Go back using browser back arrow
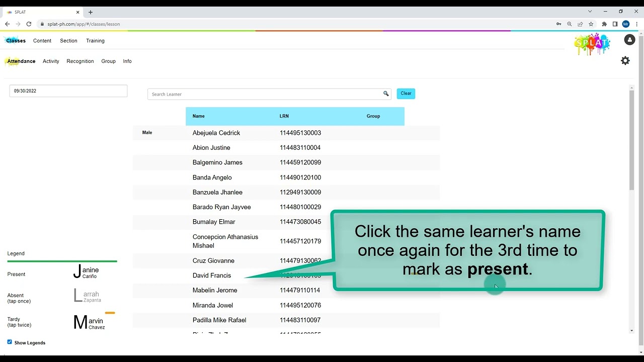This screenshot has height=362, width=644. pyautogui.click(x=7, y=24)
